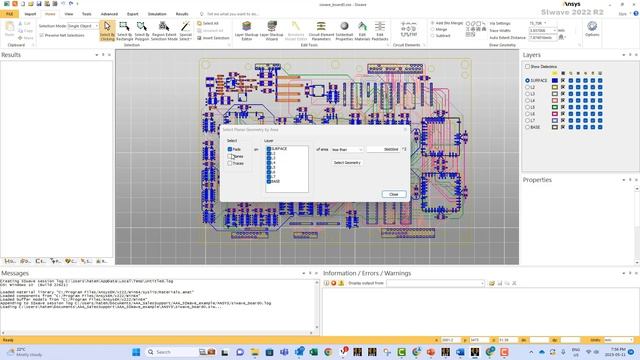
Task: Click the Help question mark icon
Action: (x=636, y=13)
